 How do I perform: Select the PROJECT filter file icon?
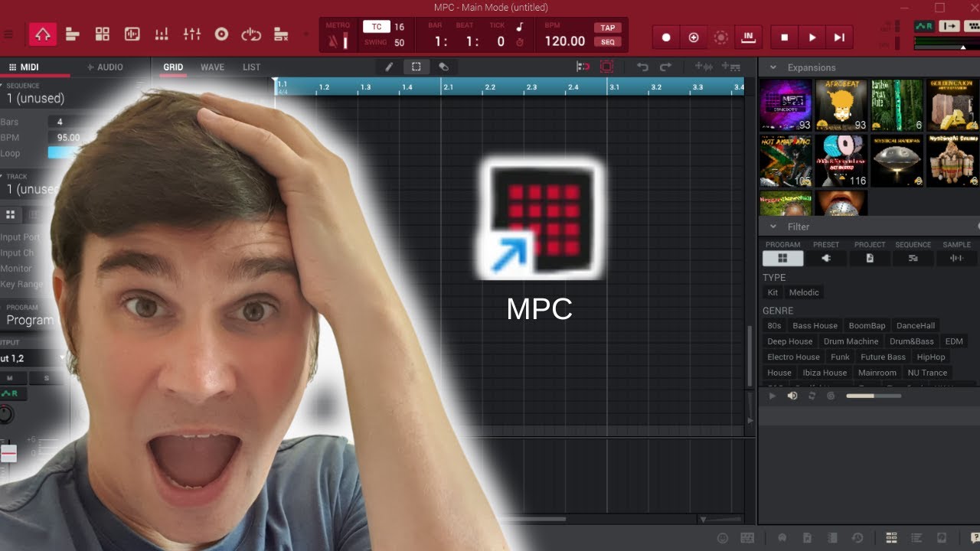point(869,259)
